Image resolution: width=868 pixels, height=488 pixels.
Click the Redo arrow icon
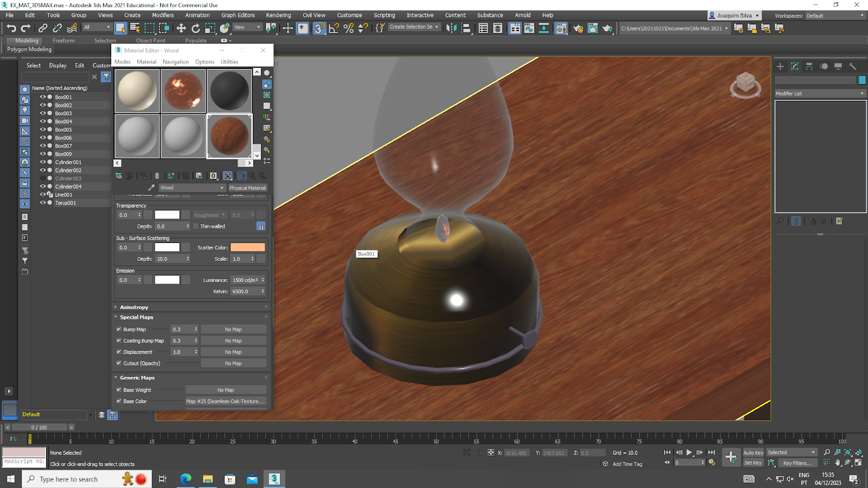(x=25, y=28)
